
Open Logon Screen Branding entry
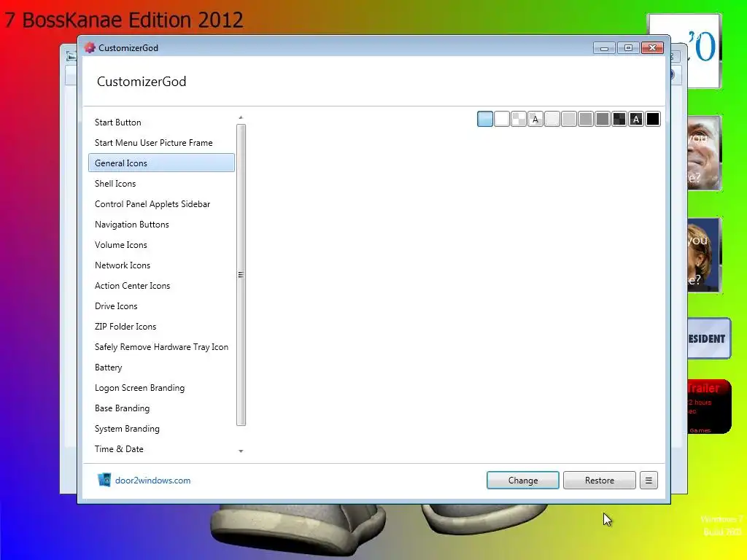point(161,388)
